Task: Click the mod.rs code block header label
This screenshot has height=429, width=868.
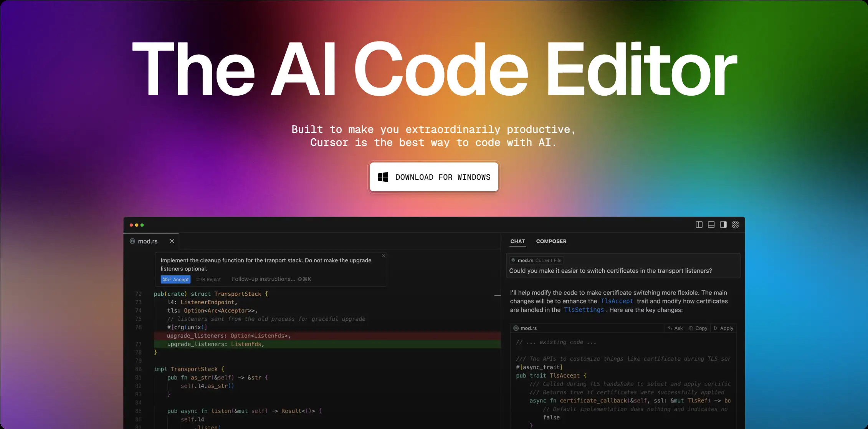Action: pyautogui.click(x=525, y=328)
